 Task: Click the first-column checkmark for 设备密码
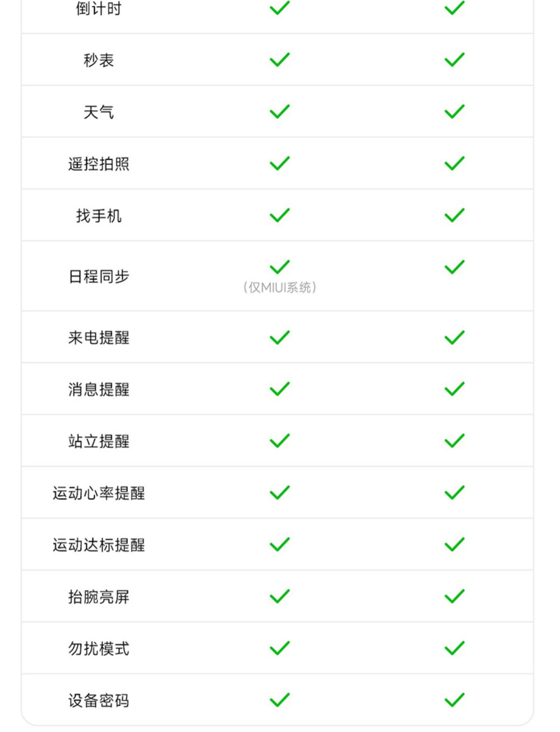point(279,700)
